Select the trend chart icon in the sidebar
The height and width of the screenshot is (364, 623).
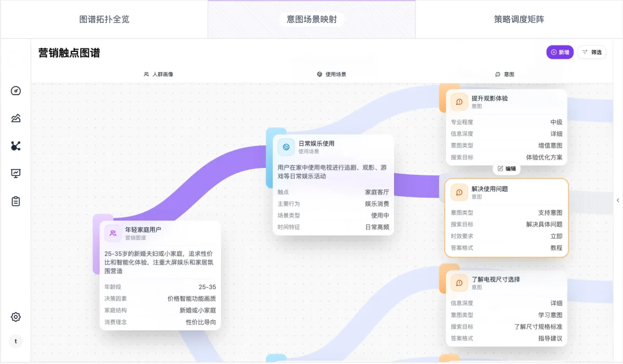pyautogui.click(x=15, y=118)
